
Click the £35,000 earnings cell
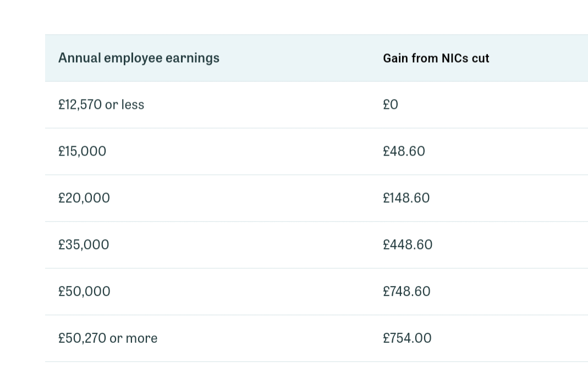[84, 245]
